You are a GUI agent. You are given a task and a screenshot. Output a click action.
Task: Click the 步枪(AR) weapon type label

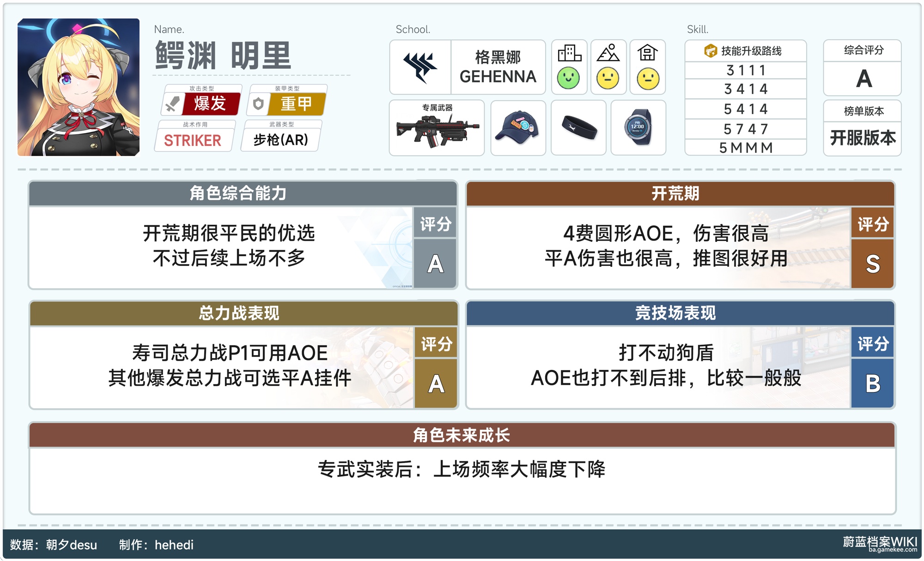(280, 140)
